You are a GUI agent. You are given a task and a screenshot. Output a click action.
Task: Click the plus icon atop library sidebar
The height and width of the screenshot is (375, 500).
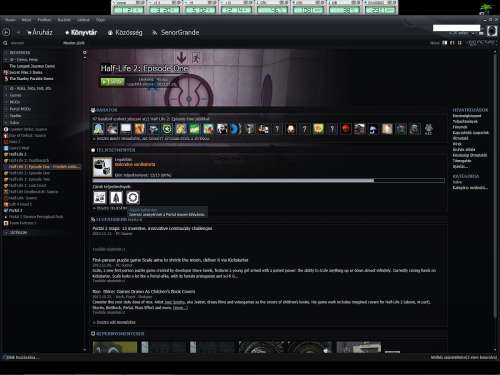(x=85, y=52)
